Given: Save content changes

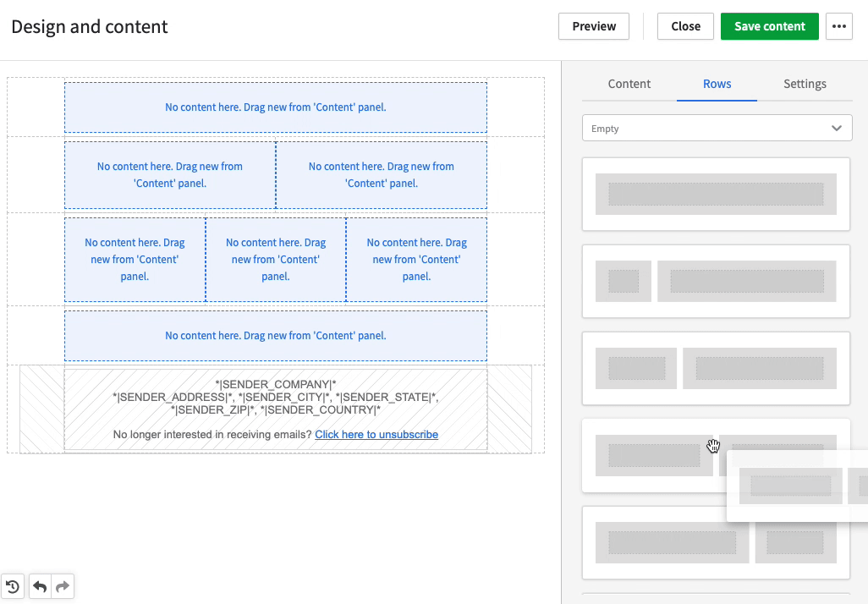Looking at the screenshot, I should (769, 26).
